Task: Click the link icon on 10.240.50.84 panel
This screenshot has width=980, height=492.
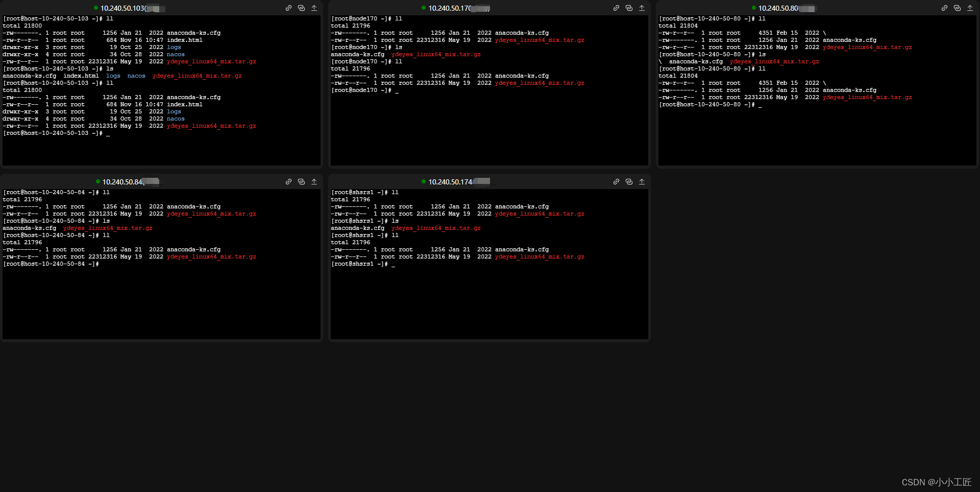Action: coord(288,182)
